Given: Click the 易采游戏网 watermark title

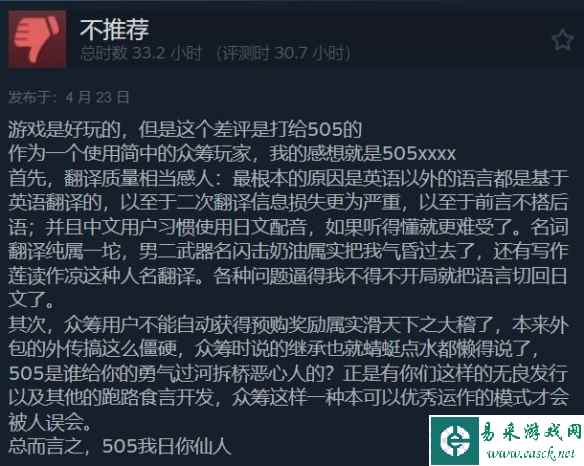Looking at the screenshot, I should tap(531, 434).
